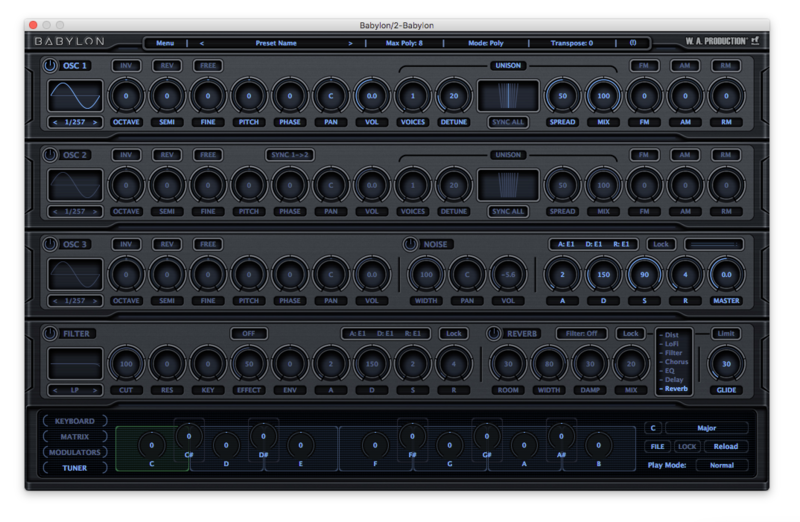The height and width of the screenshot is (522, 800).
Task: Click the OSC 1 unison spread display
Action: pos(508,96)
